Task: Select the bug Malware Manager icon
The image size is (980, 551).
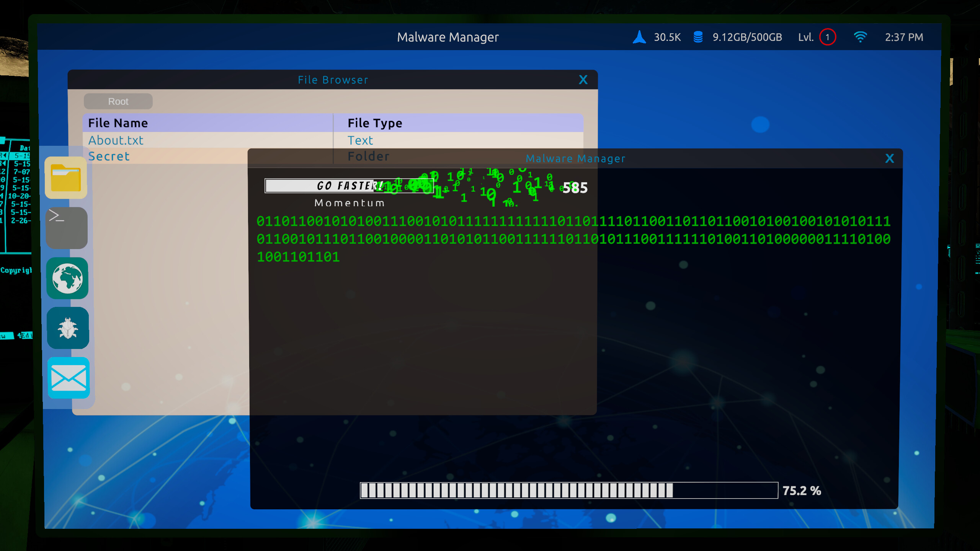Action: pyautogui.click(x=67, y=328)
